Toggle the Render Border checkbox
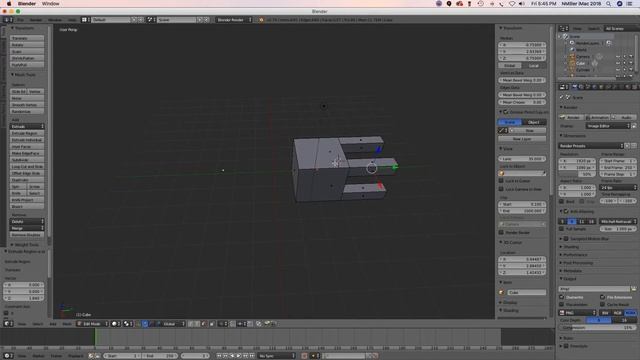Image resolution: width=640 pixels, height=360 pixels. (501, 232)
